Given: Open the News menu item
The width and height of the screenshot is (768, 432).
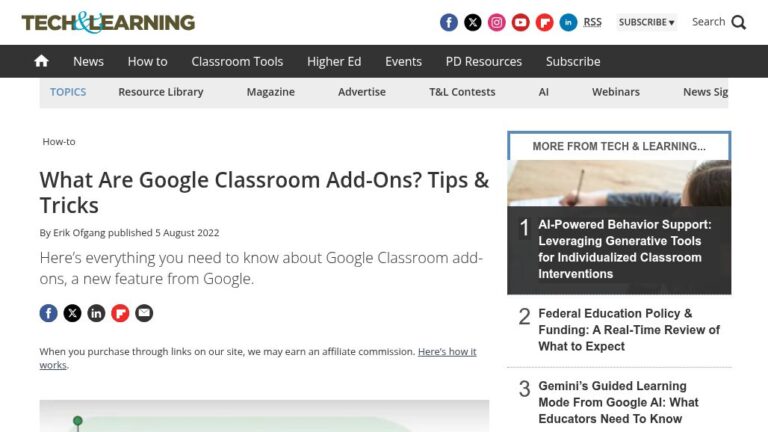Looking at the screenshot, I should coord(88,62).
